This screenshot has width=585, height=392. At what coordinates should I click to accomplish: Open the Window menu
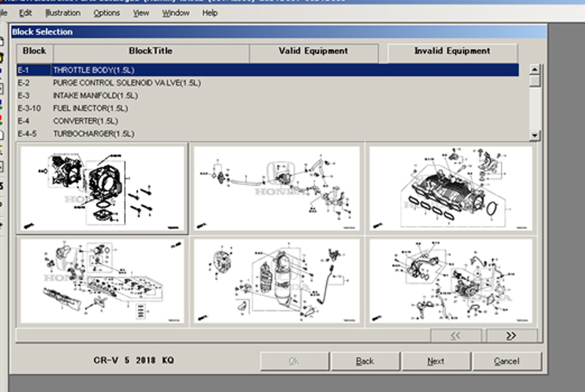(175, 13)
